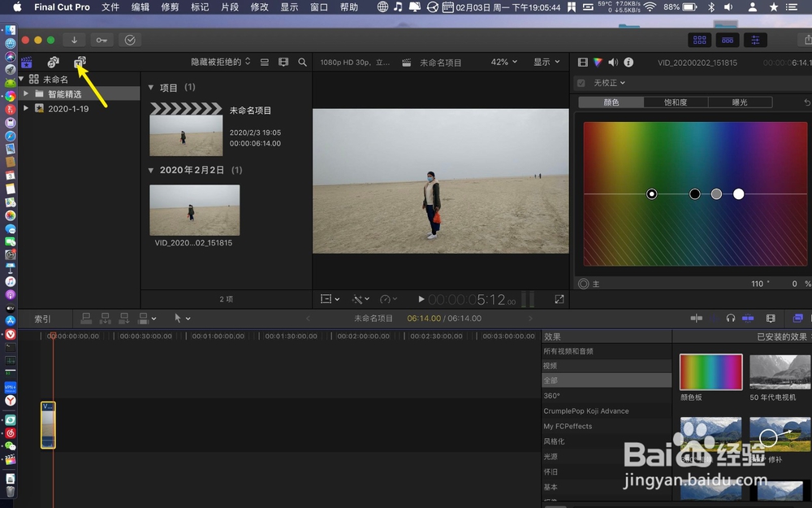Viewport: 812px width, 508px height.
Task: Open the Titles and Generators sidebar icon
Action: tap(79, 62)
